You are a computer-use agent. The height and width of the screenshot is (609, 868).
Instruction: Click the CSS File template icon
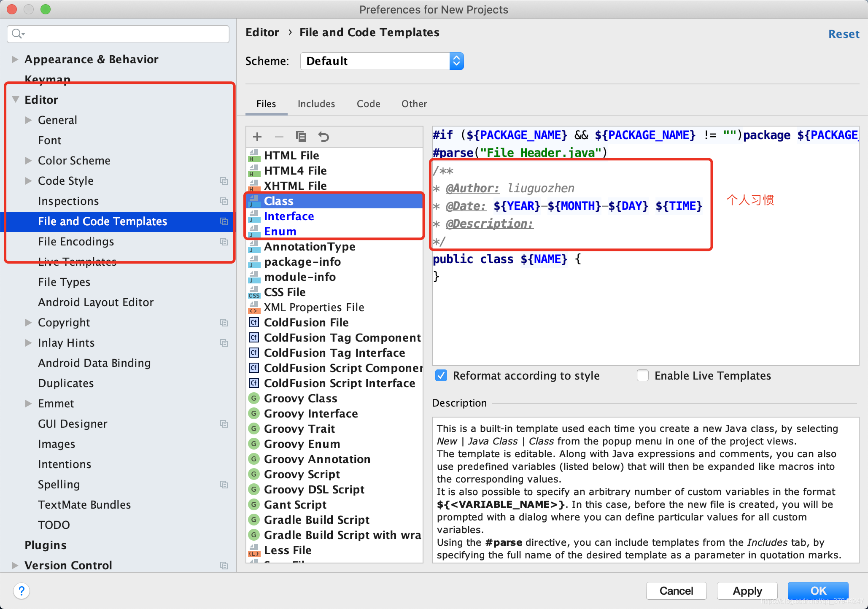pos(254,292)
